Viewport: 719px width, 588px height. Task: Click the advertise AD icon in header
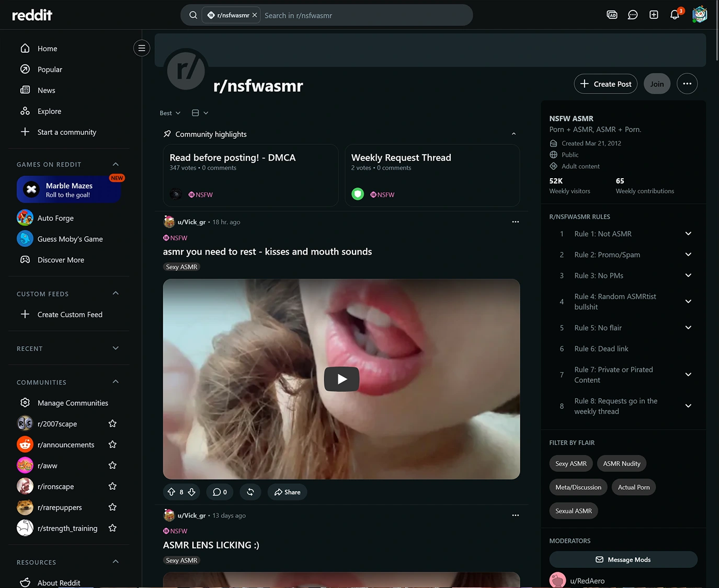coord(612,15)
